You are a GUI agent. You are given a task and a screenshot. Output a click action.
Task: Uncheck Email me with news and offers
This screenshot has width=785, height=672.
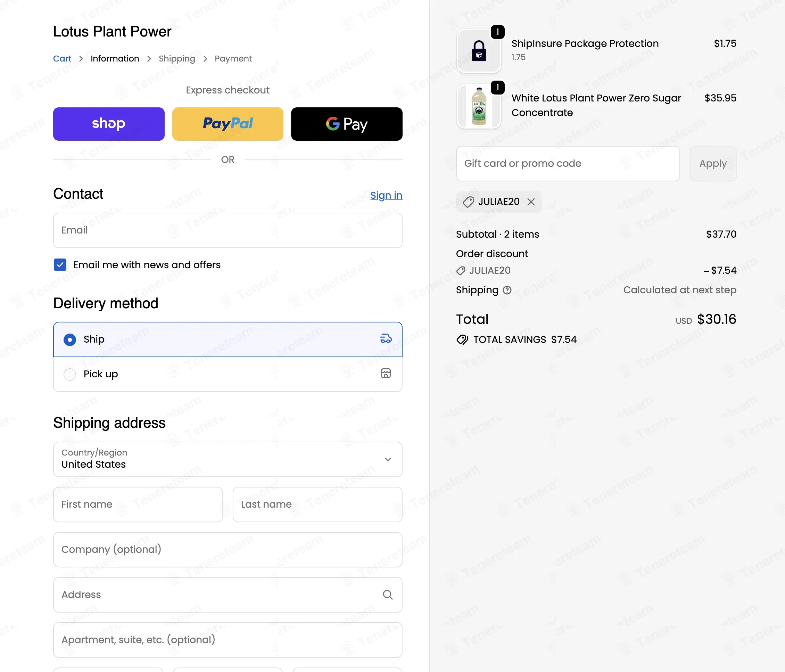pos(60,265)
